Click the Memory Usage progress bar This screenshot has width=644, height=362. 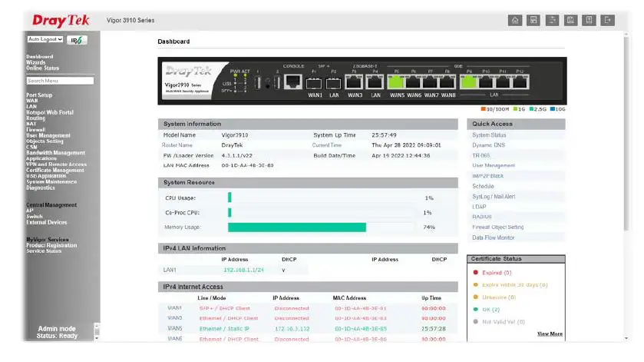321,227
